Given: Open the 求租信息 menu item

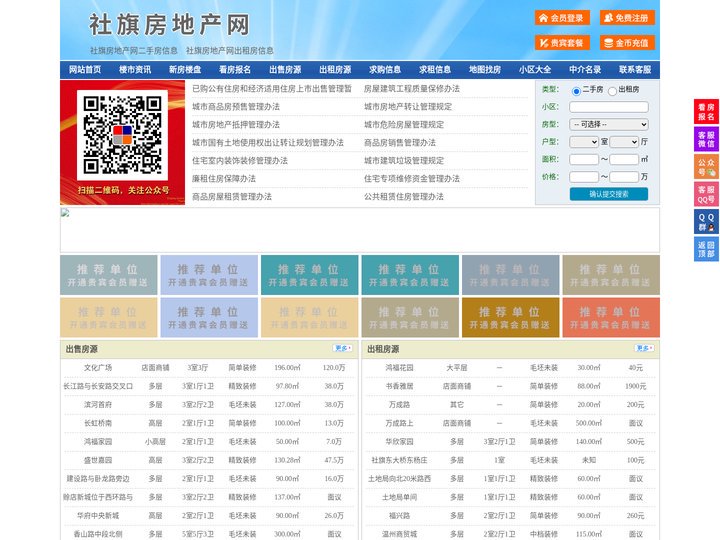Looking at the screenshot, I should [x=435, y=70].
